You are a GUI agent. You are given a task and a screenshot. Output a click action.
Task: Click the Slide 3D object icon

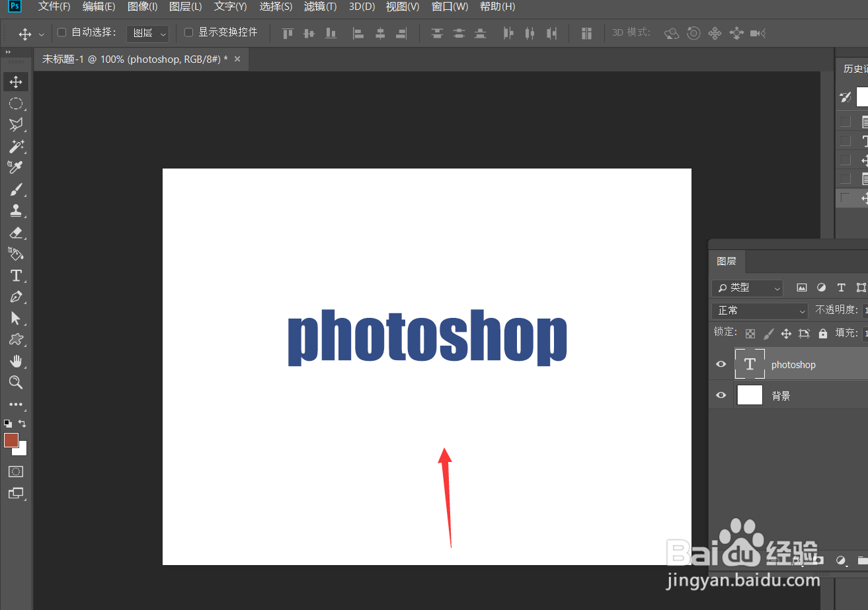(x=736, y=33)
